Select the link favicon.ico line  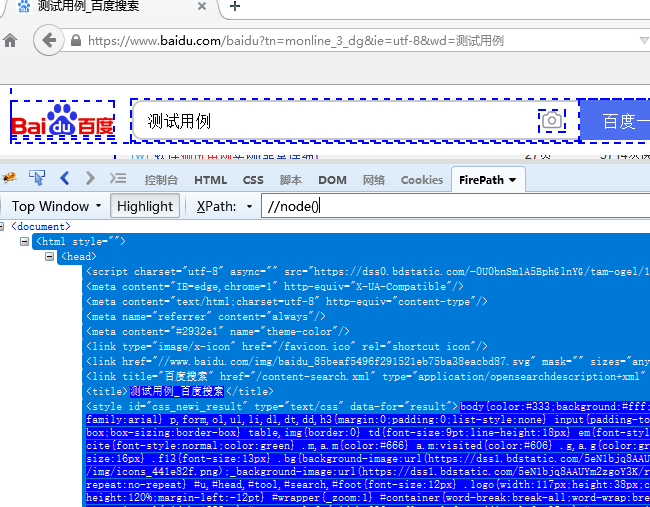[287, 347]
